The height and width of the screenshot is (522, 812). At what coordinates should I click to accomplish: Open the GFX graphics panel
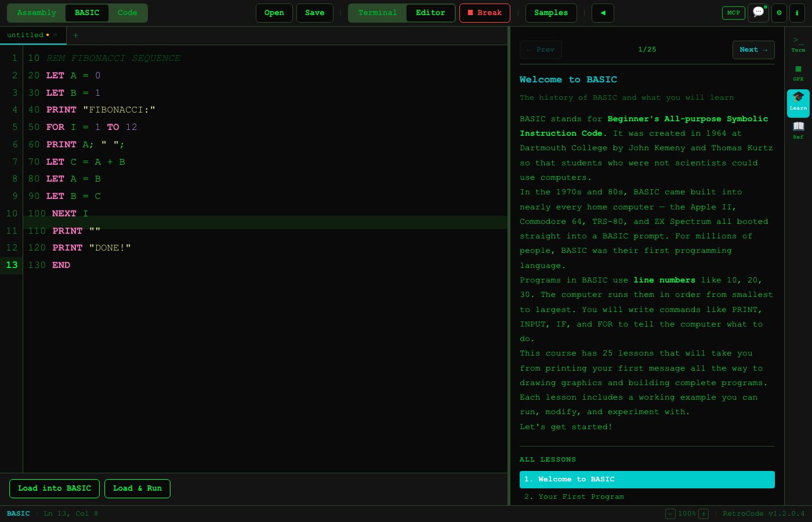pyautogui.click(x=798, y=70)
